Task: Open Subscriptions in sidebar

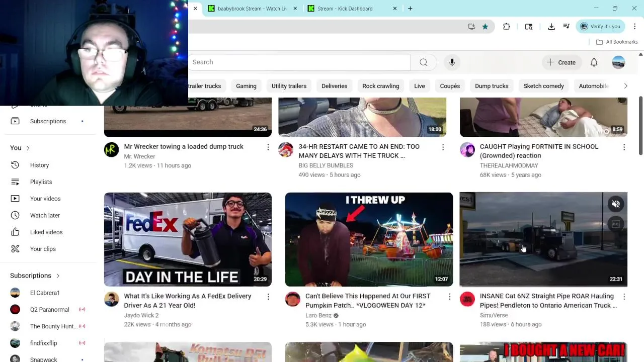Action: 48,121
